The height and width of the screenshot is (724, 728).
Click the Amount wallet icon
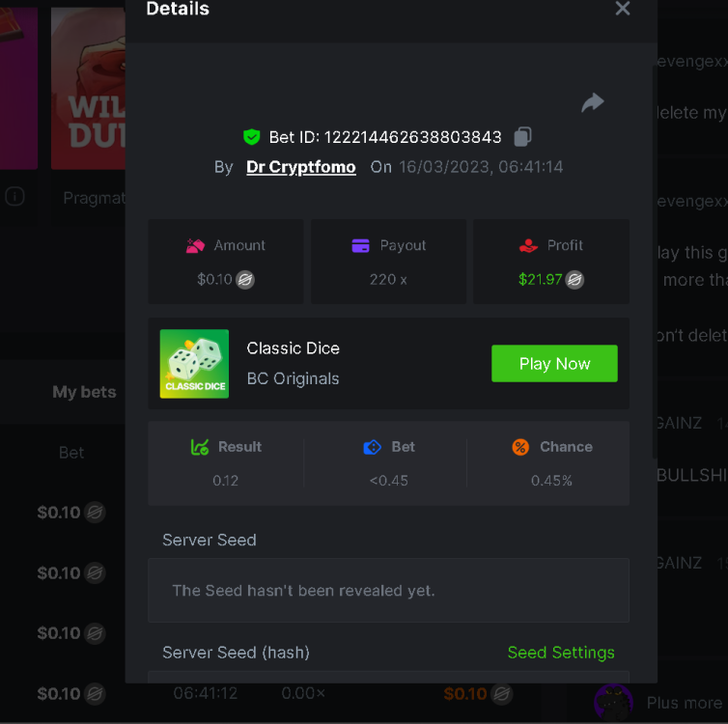pyautogui.click(x=195, y=246)
